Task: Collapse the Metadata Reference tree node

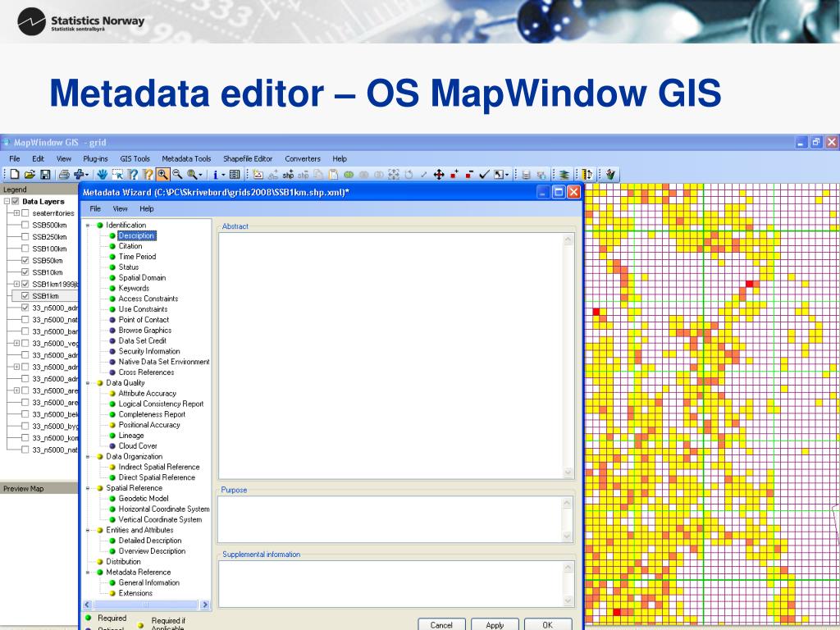Action: pos(88,572)
